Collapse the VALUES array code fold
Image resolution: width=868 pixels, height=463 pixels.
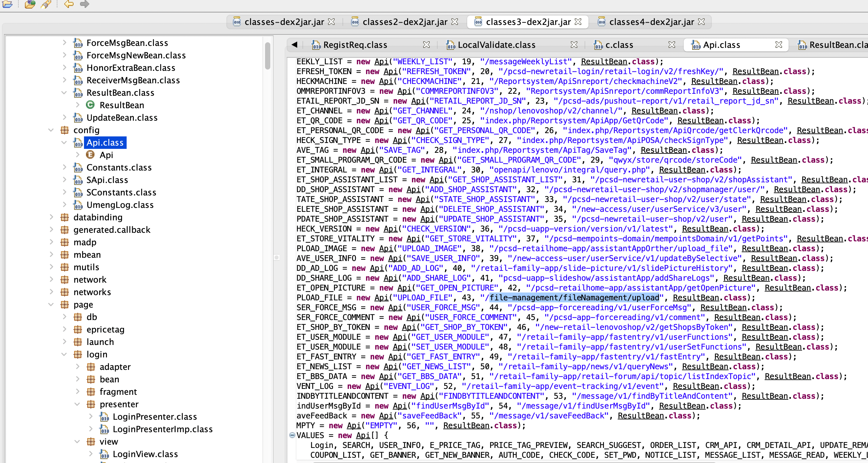(x=292, y=435)
